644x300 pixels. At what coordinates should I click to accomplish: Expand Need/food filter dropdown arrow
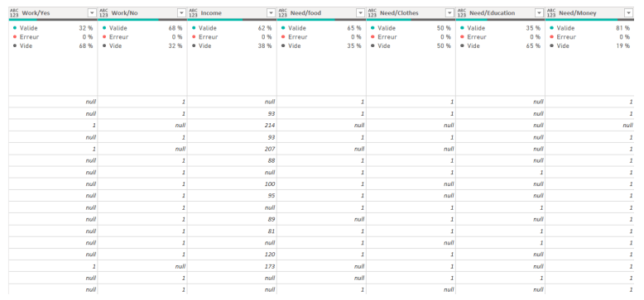coord(361,13)
